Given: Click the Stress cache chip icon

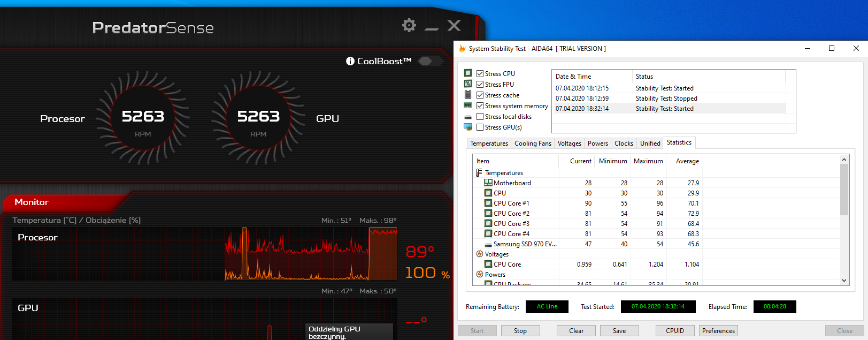Looking at the screenshot, I should pos(468,95).
